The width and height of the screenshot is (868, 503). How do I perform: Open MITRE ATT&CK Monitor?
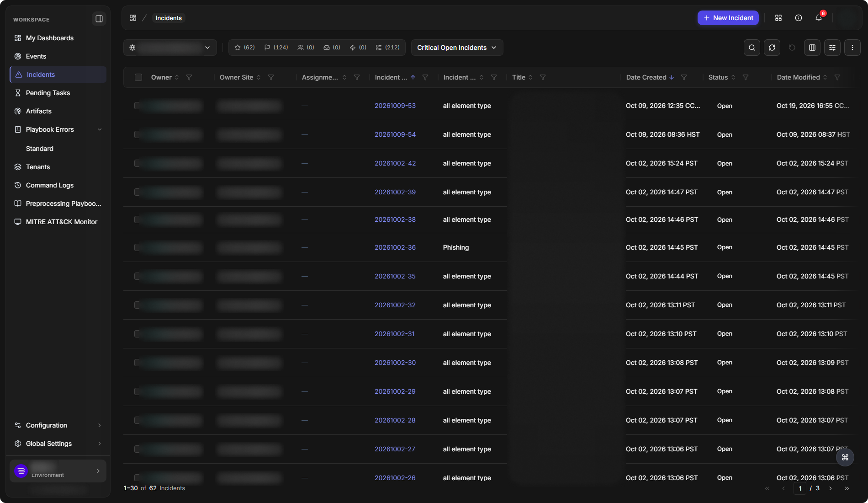(x=58, y=222)
